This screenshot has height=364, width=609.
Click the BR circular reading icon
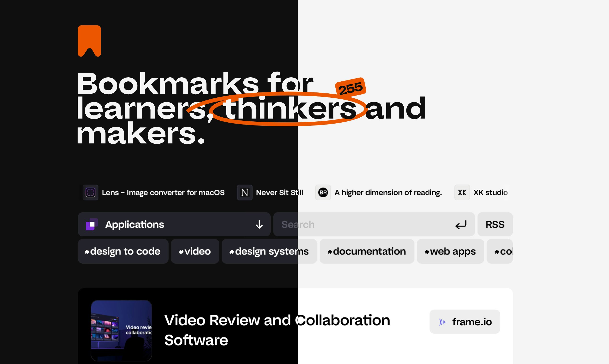pos(323,193)
